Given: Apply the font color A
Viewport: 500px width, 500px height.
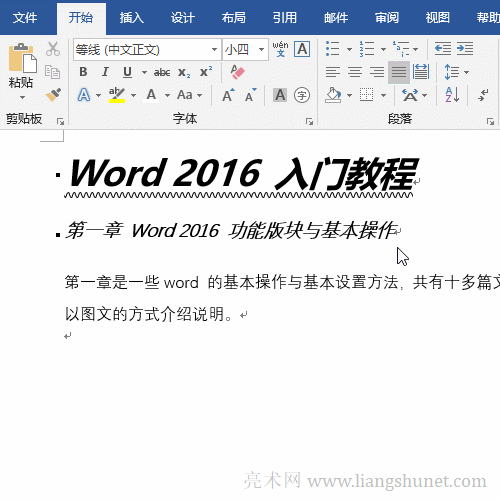Looking at the screenshot, I should click(x=151, y=95).
